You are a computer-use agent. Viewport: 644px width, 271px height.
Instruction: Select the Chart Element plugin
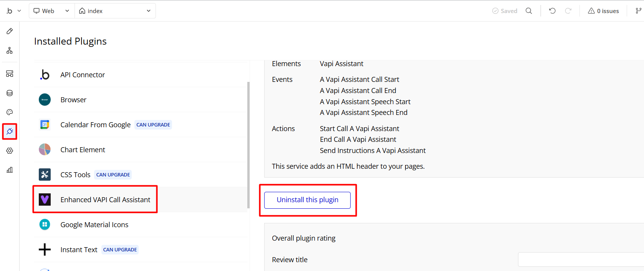pos(83,150)
